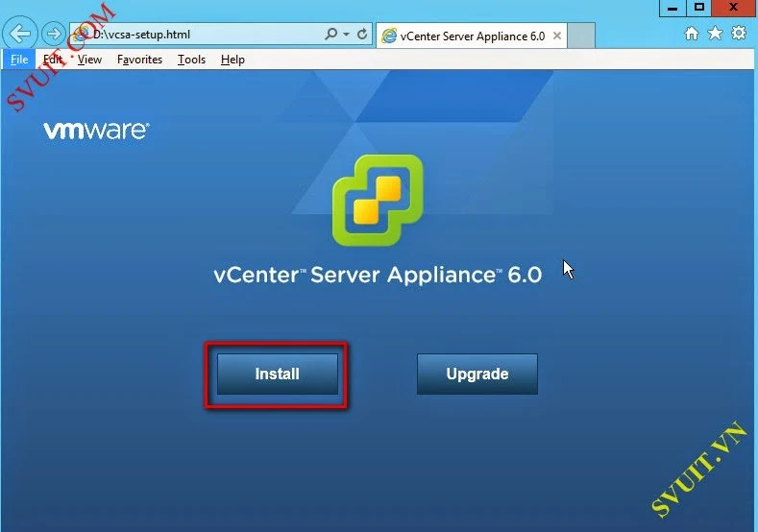Click the IE icon on the tab

tap(389, 36)
